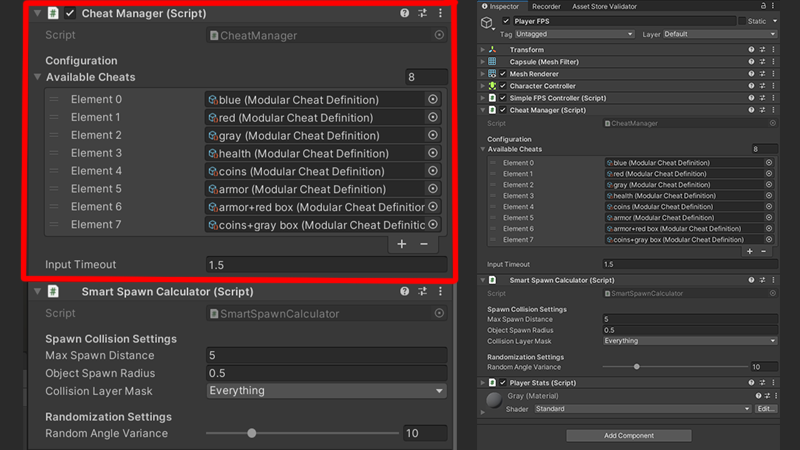Click object picker for gray element in enlarged panel
800x450 pixels.
pos(433,135)
